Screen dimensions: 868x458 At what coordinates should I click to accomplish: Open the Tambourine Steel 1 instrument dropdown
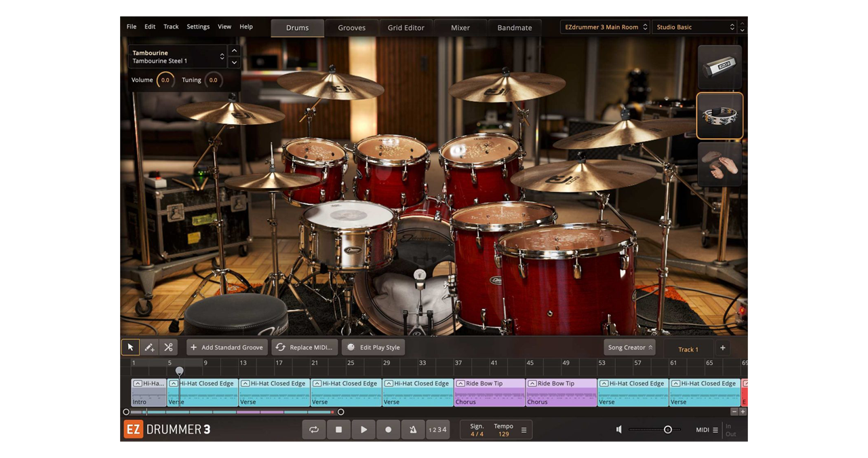click(x=178, y=57)
